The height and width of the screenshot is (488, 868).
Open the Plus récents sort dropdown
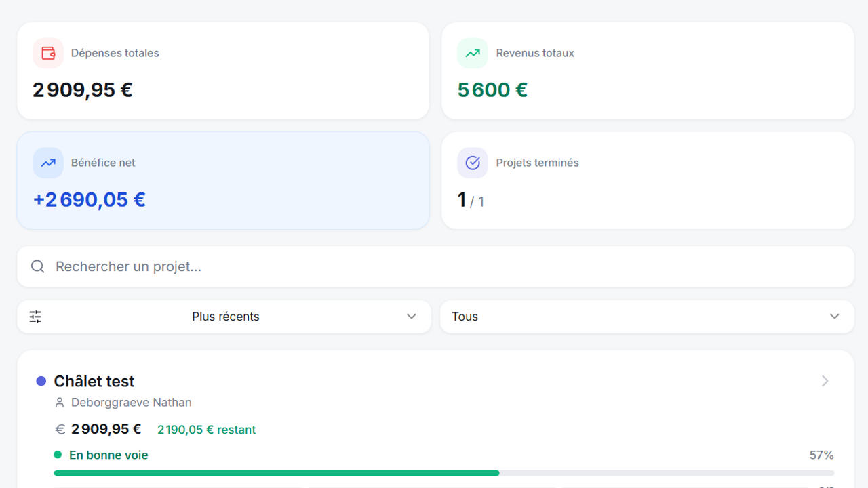click(x=224, y=317)
